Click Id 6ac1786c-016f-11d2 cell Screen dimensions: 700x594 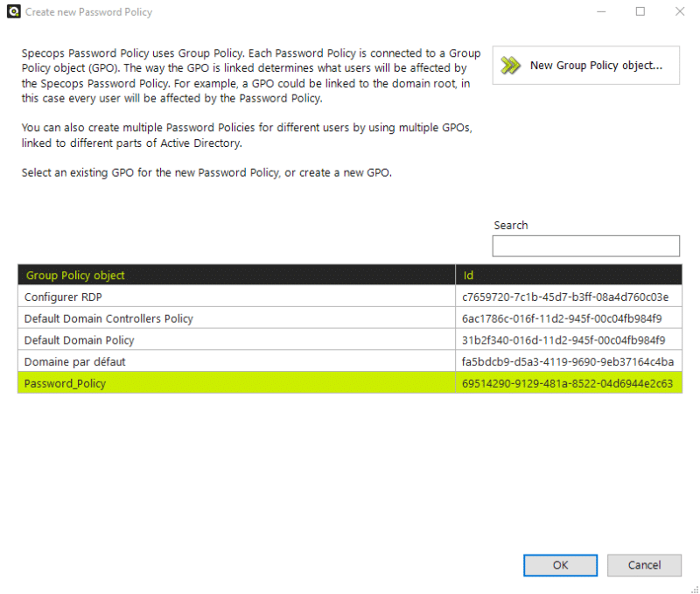[x=569, y=318]
